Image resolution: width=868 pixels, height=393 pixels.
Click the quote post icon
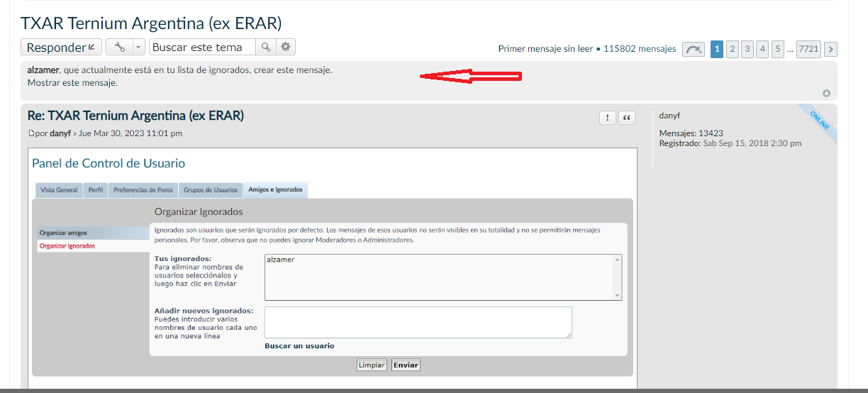(627, 118)
